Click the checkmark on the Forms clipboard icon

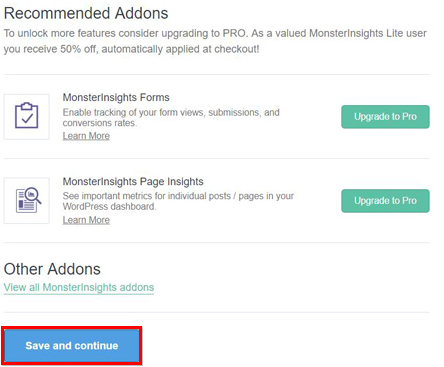click(27, 119)
